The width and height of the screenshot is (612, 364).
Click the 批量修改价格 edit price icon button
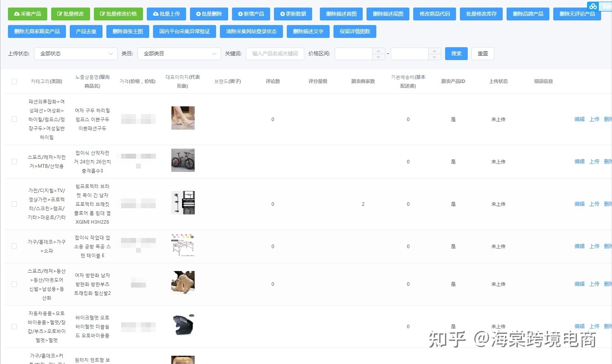[102, 14]
